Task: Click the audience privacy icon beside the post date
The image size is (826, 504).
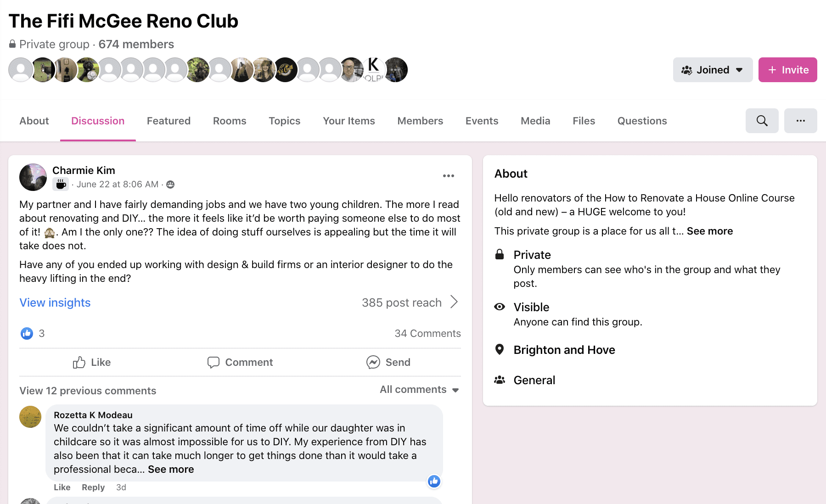Action: tap(170, 184)
